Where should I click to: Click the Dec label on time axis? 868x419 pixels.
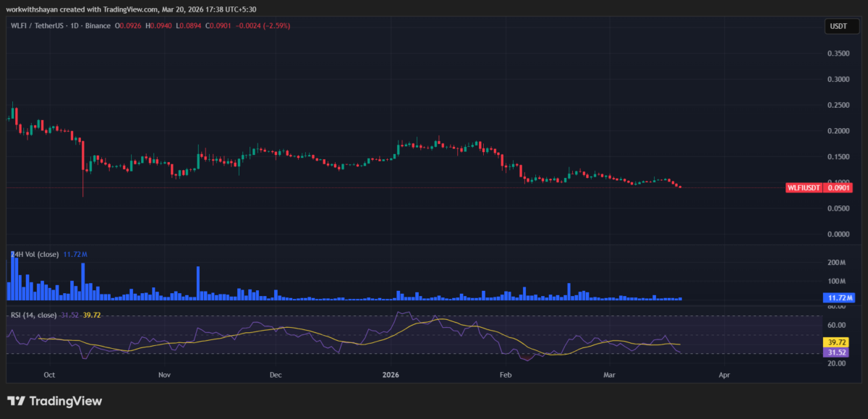tap(275, 376)
